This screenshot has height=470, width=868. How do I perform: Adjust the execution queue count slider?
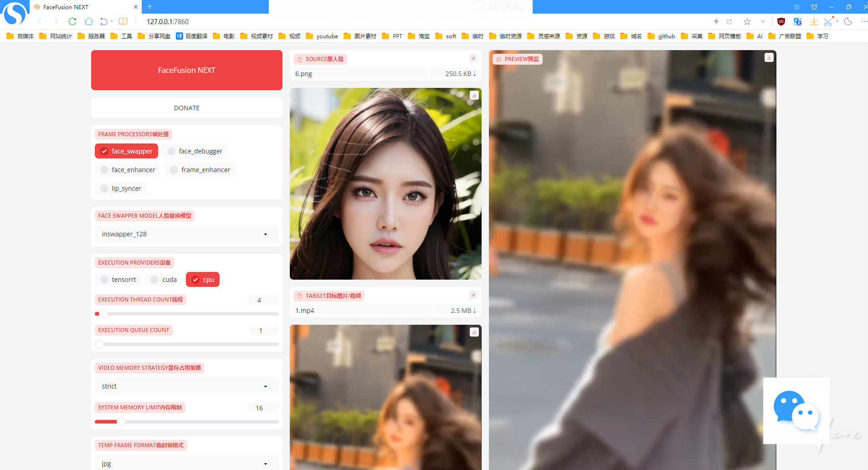coord(187,344)
